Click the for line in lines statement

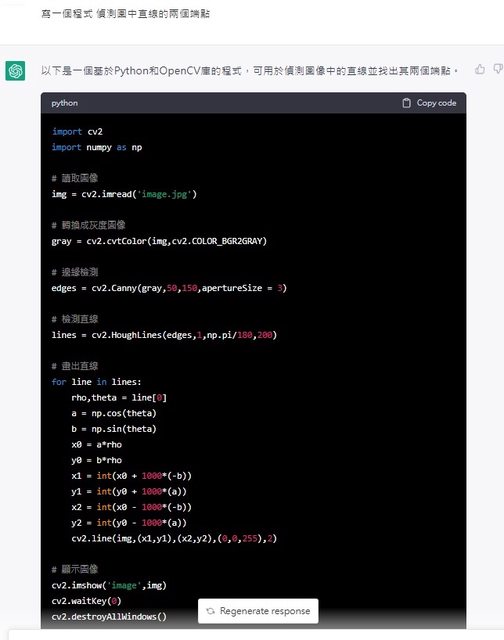pyautogui.click(x=96, y=382)
